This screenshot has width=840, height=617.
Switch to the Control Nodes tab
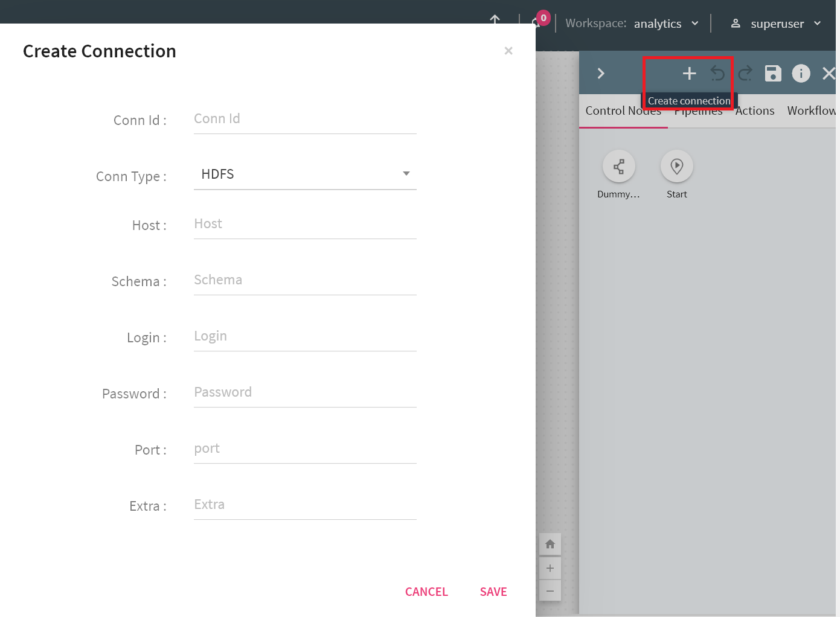623,111
